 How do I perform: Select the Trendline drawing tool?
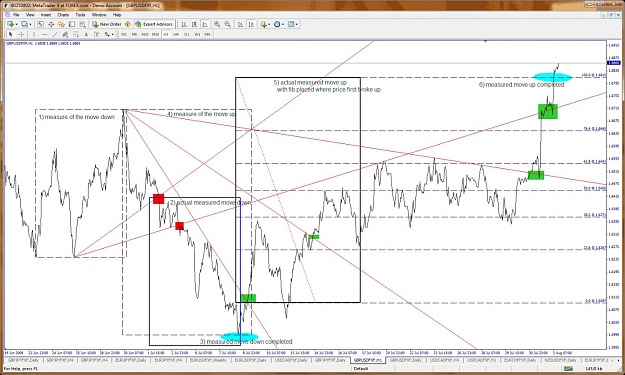coord(55,34)
